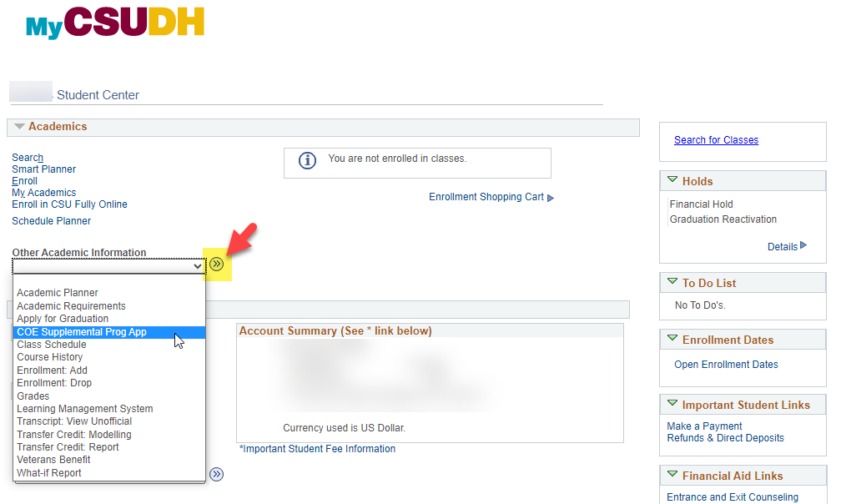This screenshot has height=504, width=841.
Task: Select the blank first dropdown option
Action: click(108, 280)
